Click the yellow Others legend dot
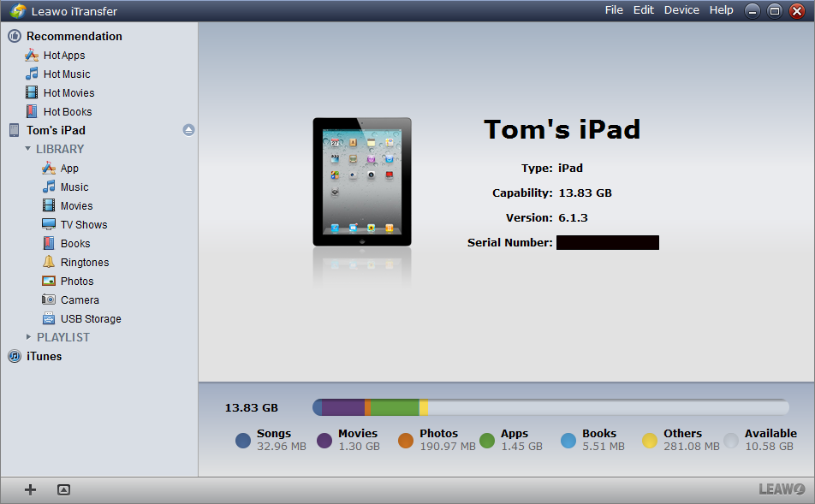815x504 pixels. click(x=650, y=441)
